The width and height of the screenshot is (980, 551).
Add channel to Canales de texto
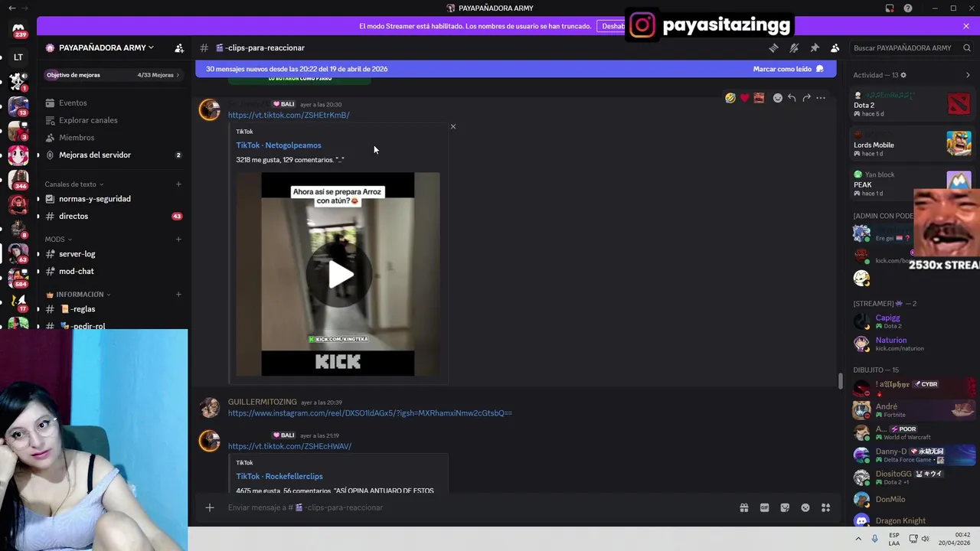(178, 184)
